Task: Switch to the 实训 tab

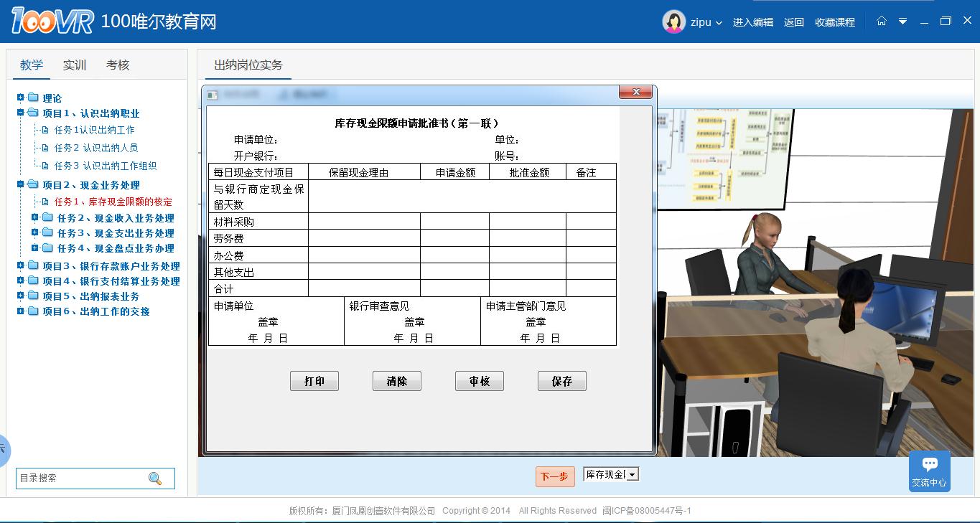Action: tap(75, 65)
